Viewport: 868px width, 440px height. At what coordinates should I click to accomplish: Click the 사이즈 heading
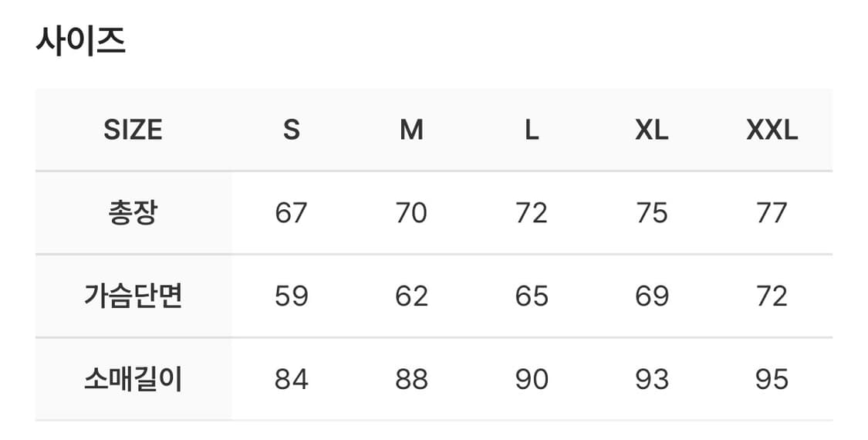[x=80, y=41]
